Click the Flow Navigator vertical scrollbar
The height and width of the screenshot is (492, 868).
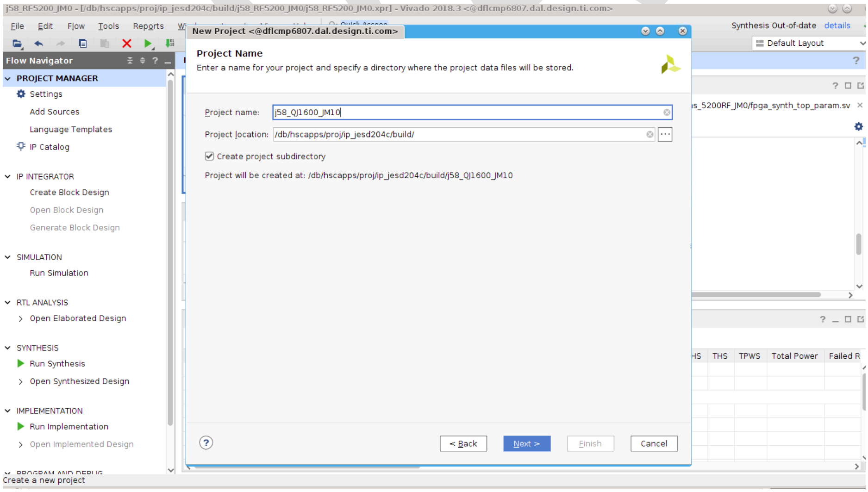pos(170,253)
